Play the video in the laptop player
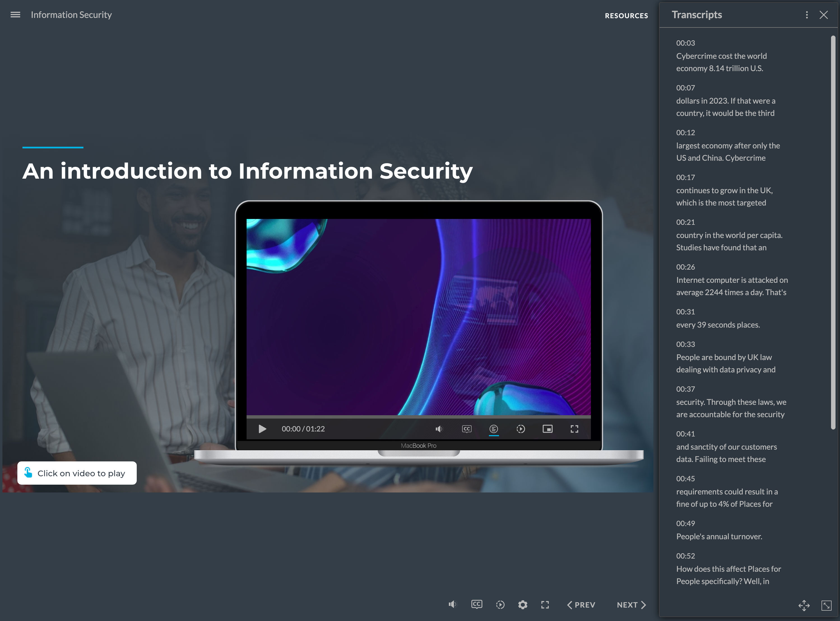This screenshot has height=621, width=840. coord(262,429)
